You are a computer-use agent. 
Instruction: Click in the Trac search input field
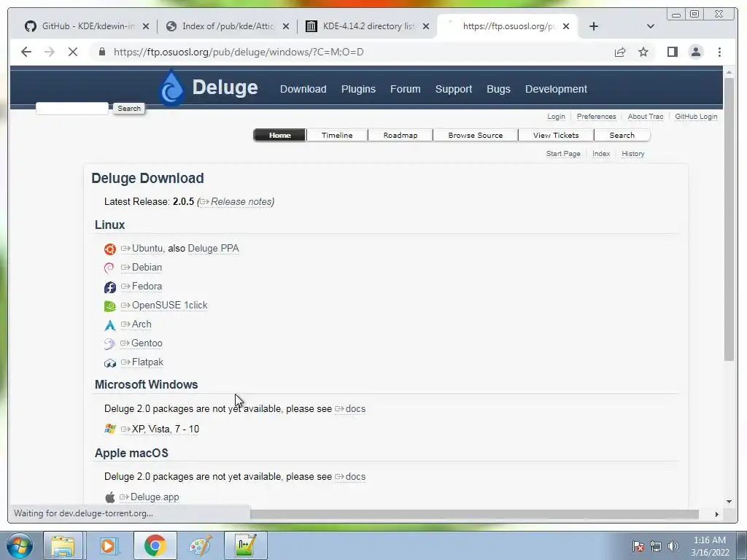(72, 109)
